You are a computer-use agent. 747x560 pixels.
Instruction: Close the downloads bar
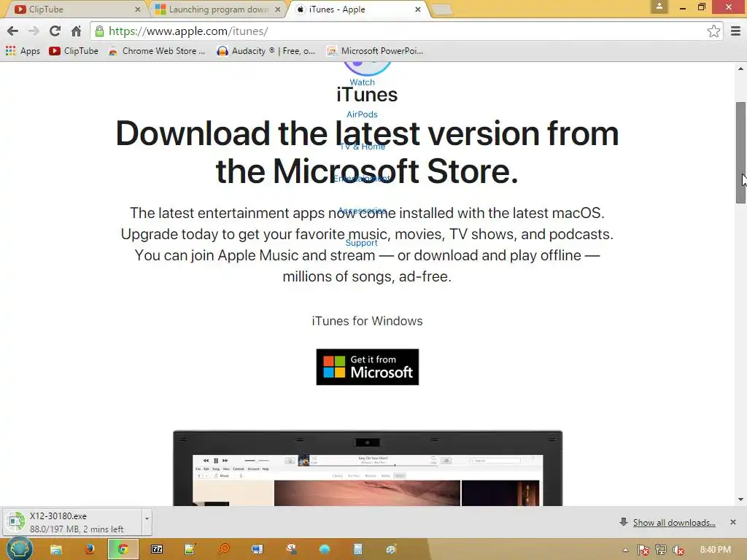click(732, 522)
